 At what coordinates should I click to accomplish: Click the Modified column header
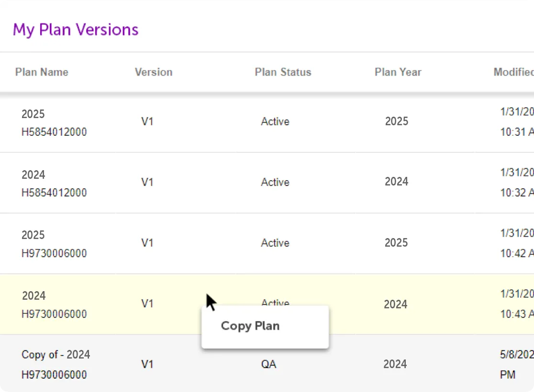tap(513, 72)
